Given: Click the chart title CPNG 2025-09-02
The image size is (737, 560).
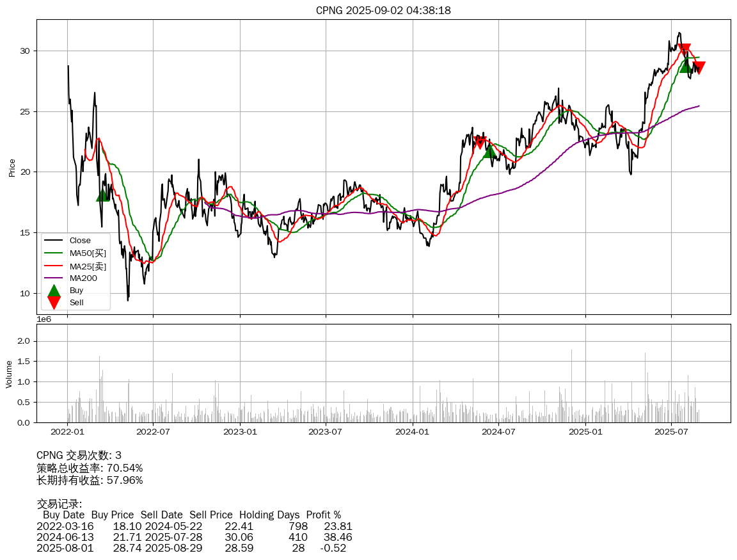Looking at the screenshot, I should (383, 10).
